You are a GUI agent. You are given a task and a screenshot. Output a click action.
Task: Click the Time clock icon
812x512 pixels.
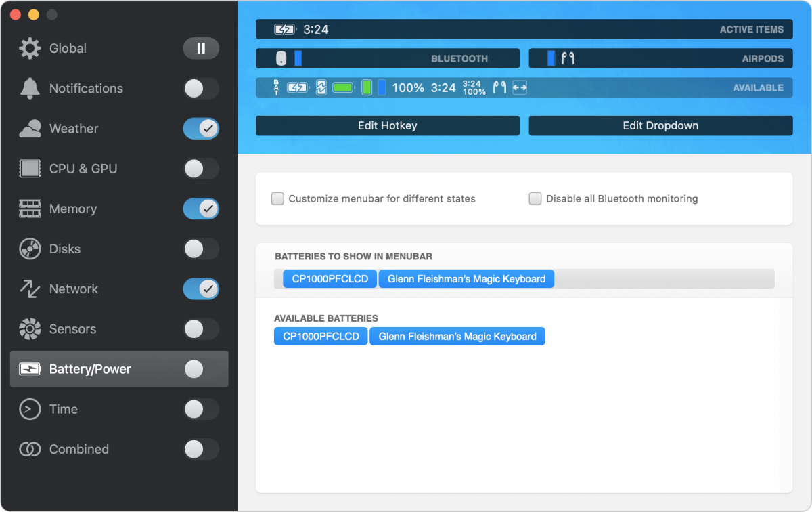tap(30, 409)
